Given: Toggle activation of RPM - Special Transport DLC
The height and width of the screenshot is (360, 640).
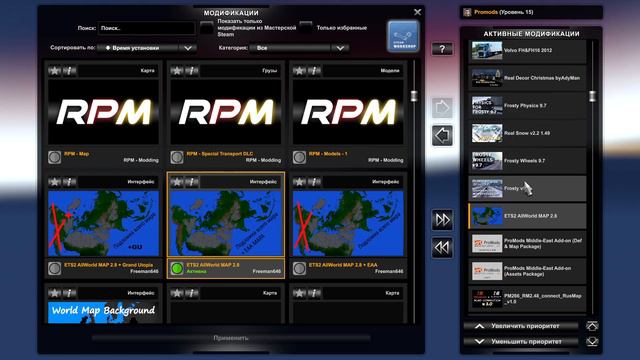Looking at the screenshot, I should tap(177, 157).
